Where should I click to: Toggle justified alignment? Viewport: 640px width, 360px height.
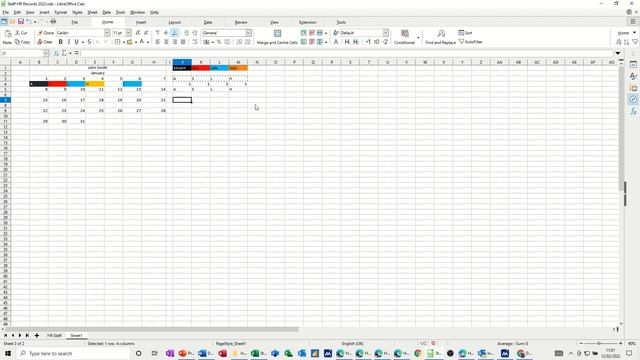pyautogui.click(x=183, y=42)
